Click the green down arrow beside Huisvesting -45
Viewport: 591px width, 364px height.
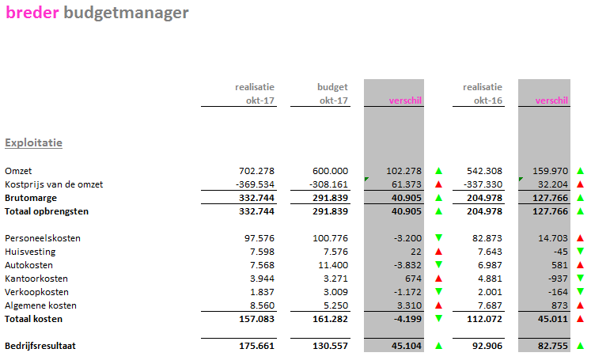581,252
